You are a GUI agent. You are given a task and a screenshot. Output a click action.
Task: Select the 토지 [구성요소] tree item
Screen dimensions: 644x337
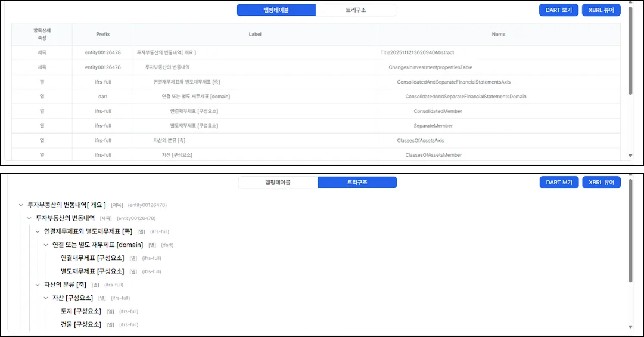tap(81, 311)
